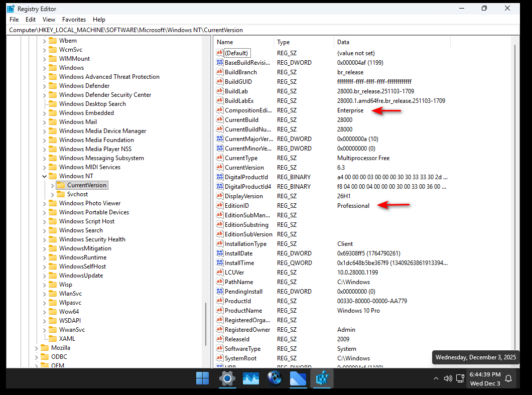Click the Registry Editor title bar icon
Viewport: 532px width, 395px height.
(x=11, y=9)
